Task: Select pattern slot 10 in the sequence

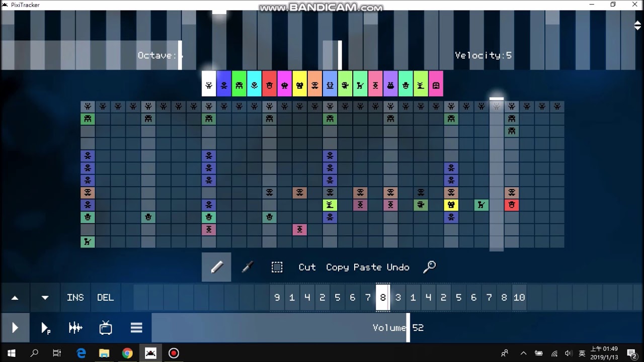Action: point(519,298)
